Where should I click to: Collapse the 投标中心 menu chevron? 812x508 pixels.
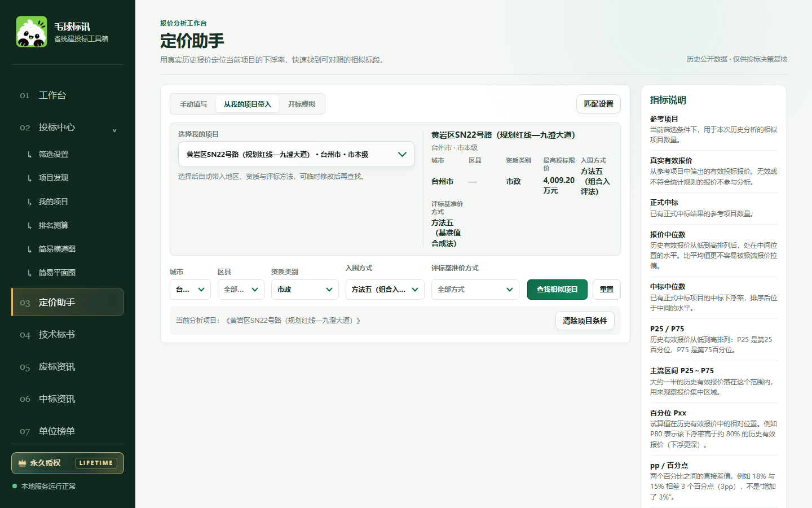pyautogui.click(x=114, y=130)
